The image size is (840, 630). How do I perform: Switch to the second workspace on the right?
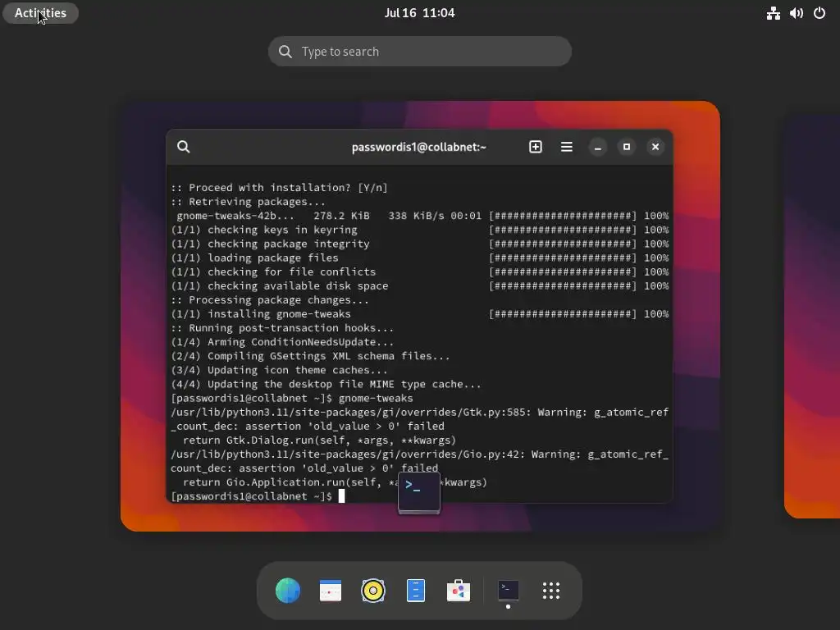coord(812,316)
